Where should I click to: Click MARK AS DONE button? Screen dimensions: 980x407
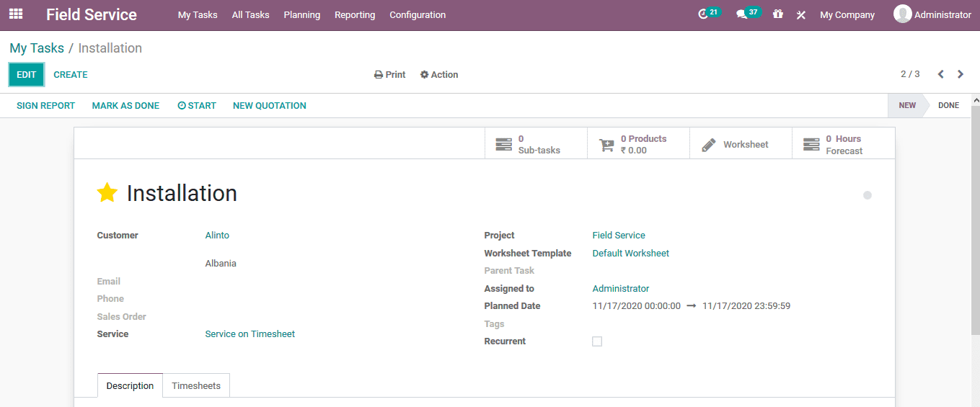click(125, 106)
